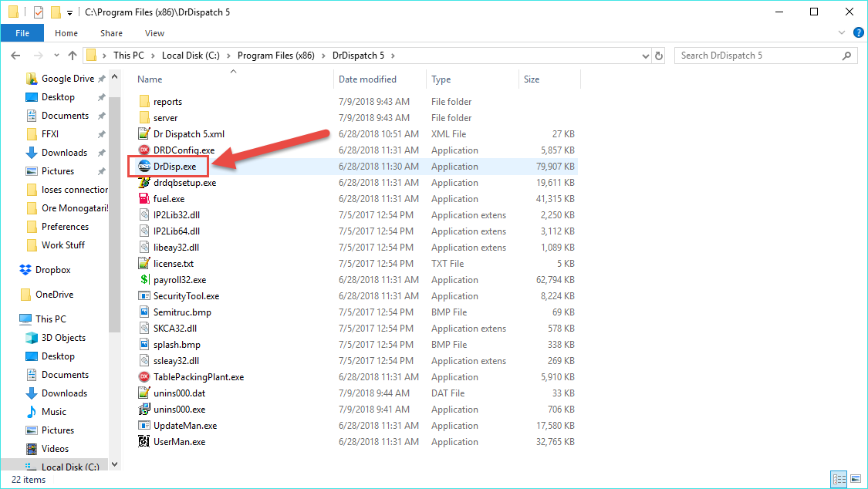The height and width of the screenshot is (489, 868).
Task: Open Music folder in sidebar
Action: (46, 412)
